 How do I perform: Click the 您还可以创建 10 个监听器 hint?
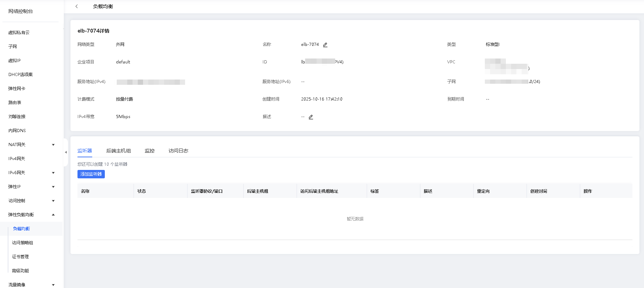click(x=102, y=164)
